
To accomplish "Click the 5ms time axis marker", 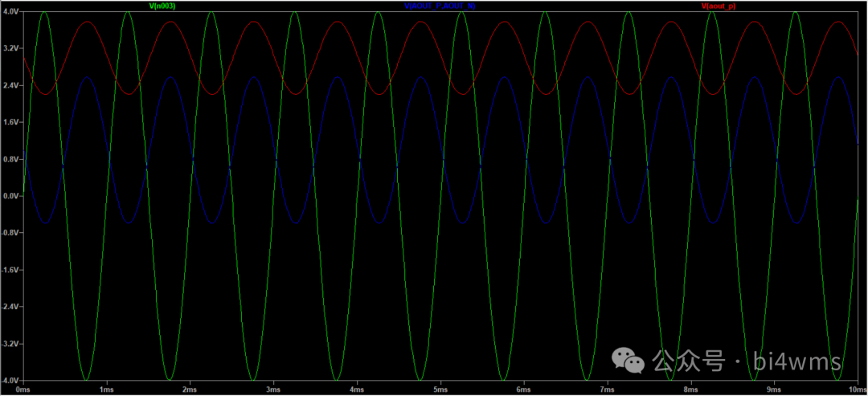I will click(440, 390).
